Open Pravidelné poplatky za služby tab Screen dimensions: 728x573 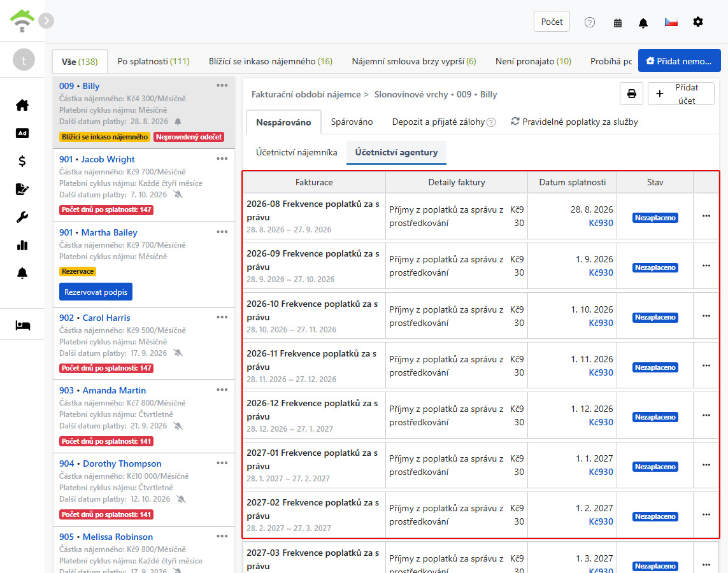click(x=575, y=122)
